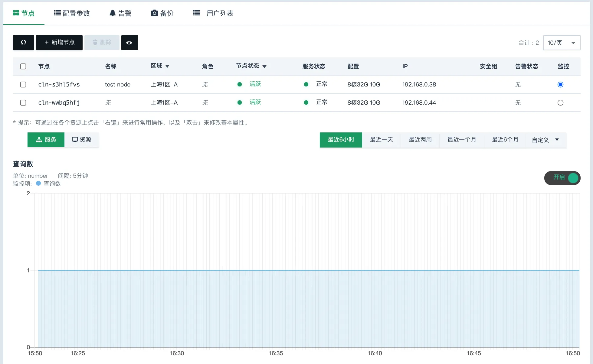Click the 新增节点 button
Screen dimensions: 593x364
(59, 43)
